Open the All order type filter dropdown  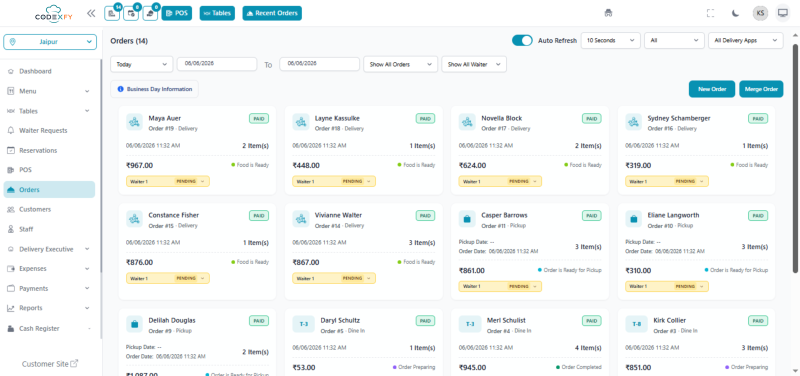coord(674,40)
